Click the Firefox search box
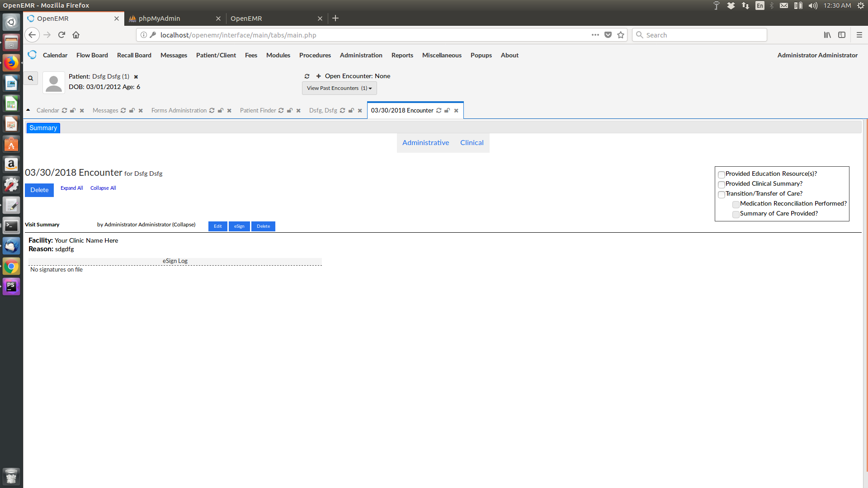Screen dimensions: 868x488 pos(699,35)
